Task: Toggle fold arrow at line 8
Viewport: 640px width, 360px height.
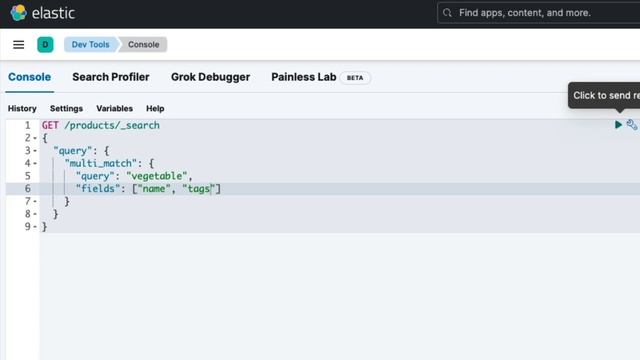Action: tap(35, 214)
